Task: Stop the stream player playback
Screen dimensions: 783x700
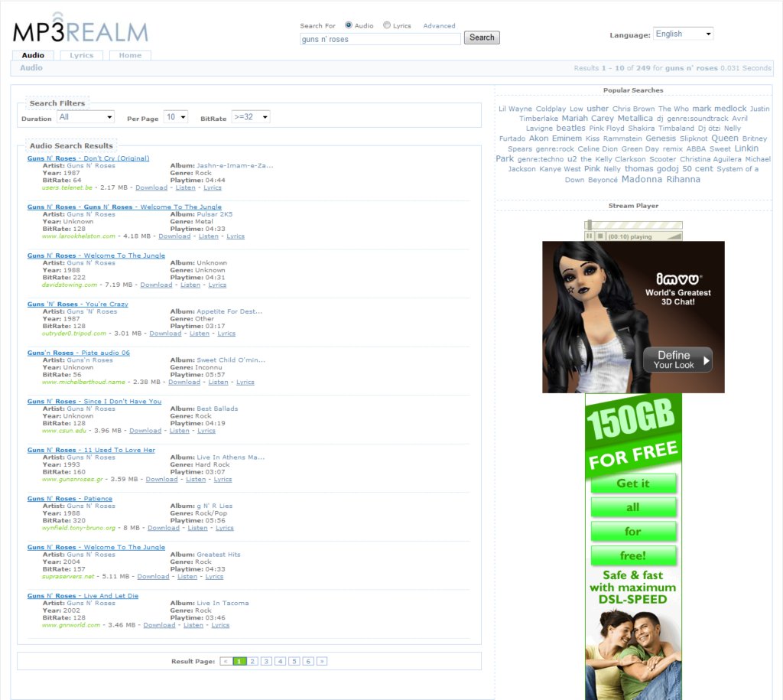Action: [601, 236]
